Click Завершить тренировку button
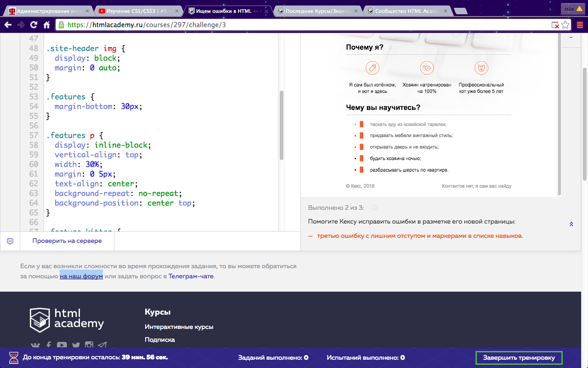Screen dimensions: 588x368 (x=519, y=357)
